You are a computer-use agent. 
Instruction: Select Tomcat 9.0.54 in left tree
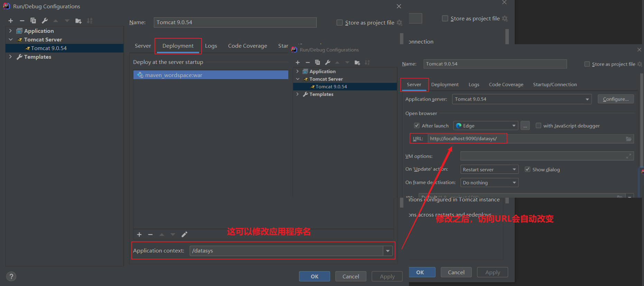tap(65, 48)
